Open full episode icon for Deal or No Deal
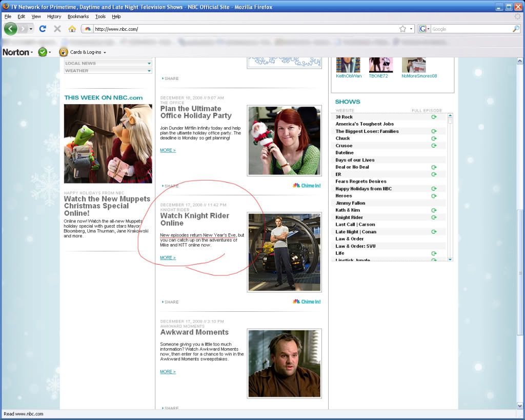This screenshot has width=525, height=420. [x=434, y=167]
